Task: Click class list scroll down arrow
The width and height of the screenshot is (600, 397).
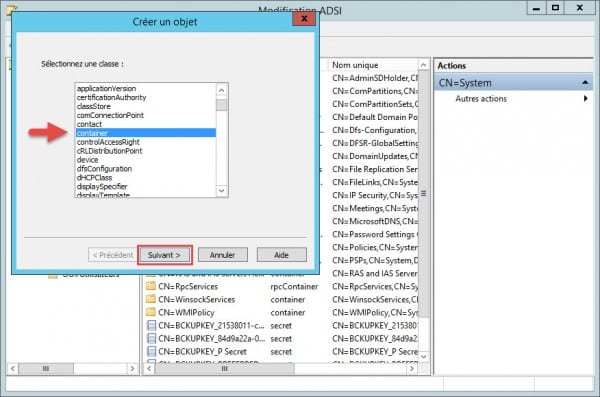Action: pyautogui.click(x=222, y=191)
